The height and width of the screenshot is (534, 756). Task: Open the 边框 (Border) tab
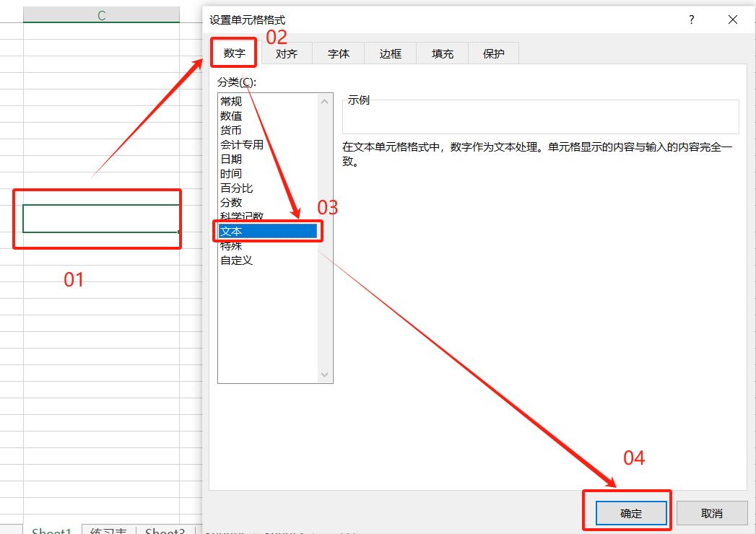[x=390, y=53]
